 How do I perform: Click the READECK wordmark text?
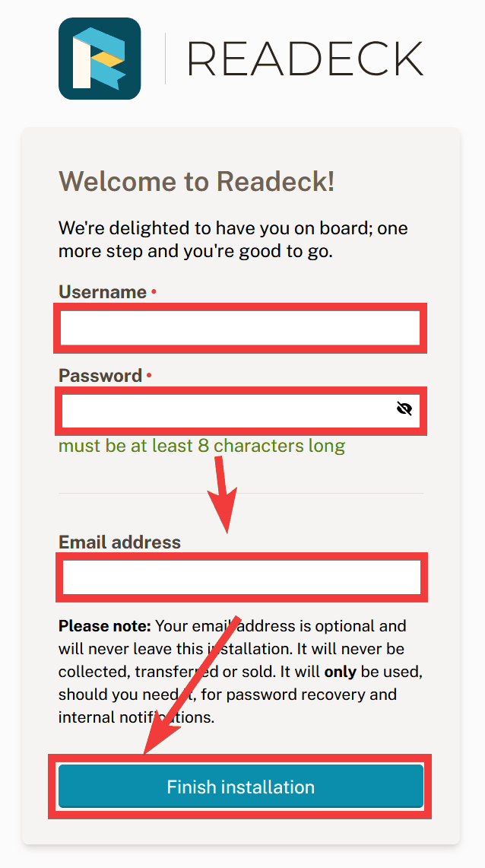pyautogui.click(x=305, y=59)
